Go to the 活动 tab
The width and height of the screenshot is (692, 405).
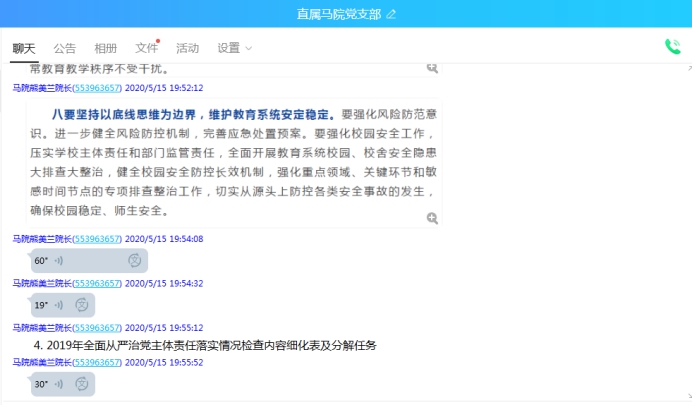pyautogui.click(x=187, y=48)
